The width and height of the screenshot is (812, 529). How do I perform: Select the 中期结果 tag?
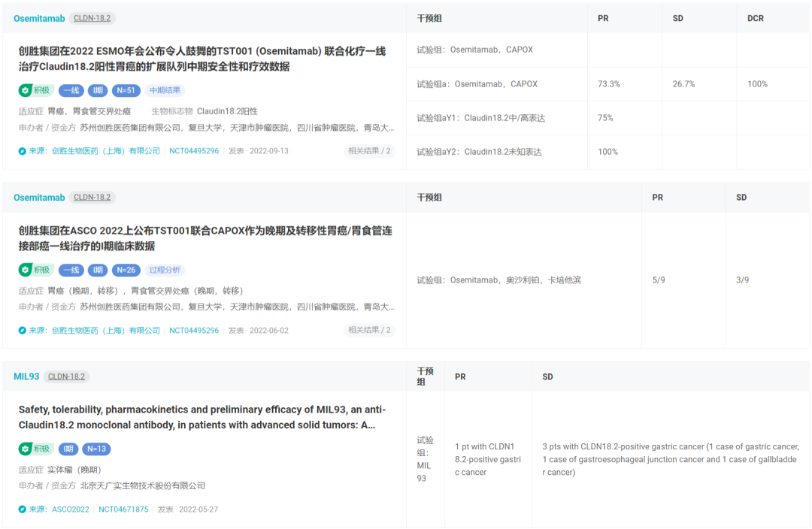pos(164,91)
